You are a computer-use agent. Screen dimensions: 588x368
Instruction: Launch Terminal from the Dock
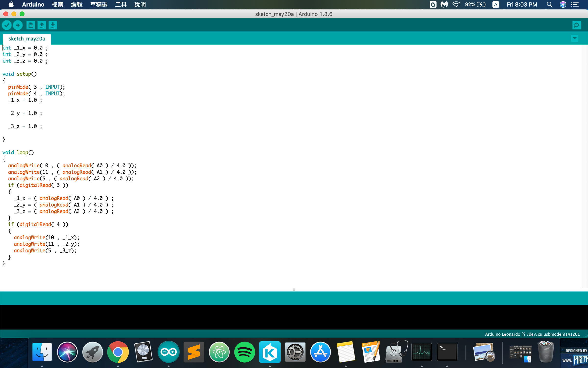(x=447, y=352)
